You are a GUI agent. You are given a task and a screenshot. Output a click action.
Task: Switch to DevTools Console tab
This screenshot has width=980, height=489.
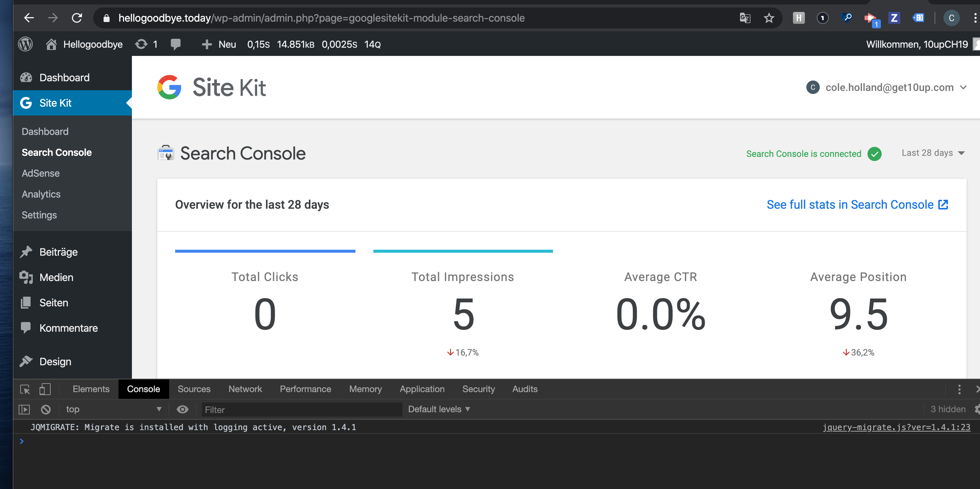[143, 389]
